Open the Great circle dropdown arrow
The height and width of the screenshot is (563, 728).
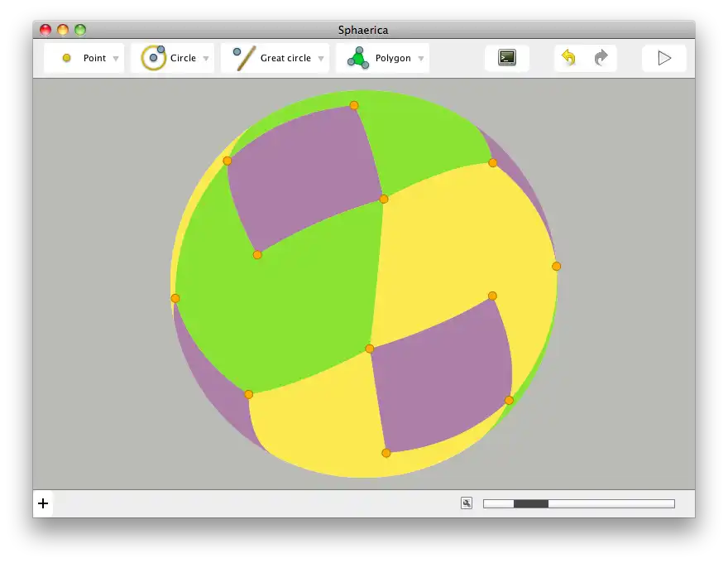(321, 59)
